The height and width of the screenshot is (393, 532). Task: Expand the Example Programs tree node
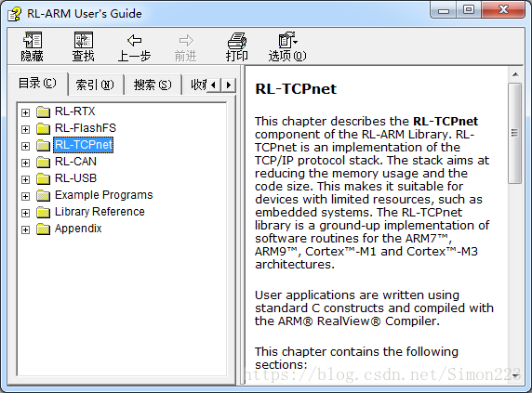25,197
